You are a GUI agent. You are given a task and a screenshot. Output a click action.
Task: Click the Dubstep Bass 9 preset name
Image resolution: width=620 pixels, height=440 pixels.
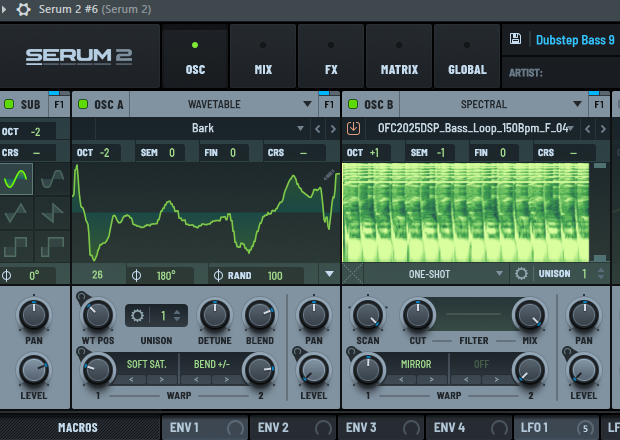click(575, 40)
